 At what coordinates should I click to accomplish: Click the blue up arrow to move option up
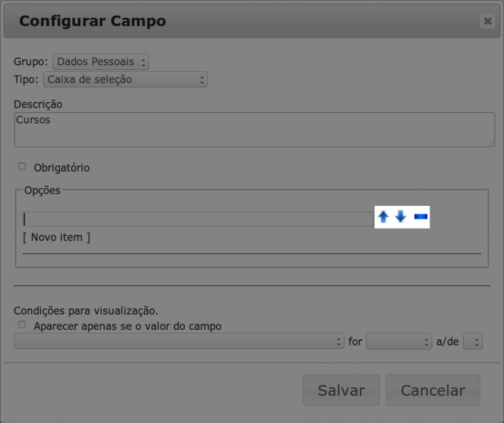tap(383, 217)
